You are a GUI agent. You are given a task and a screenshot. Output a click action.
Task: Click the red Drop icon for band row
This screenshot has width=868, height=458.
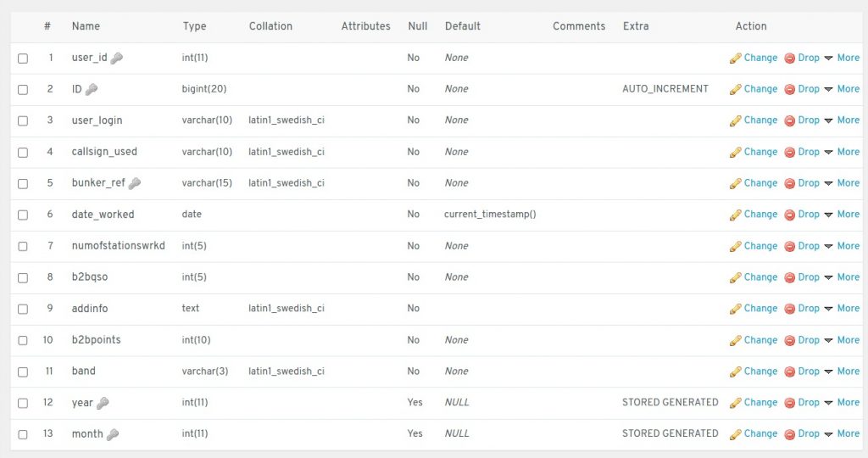pos(789,371)
